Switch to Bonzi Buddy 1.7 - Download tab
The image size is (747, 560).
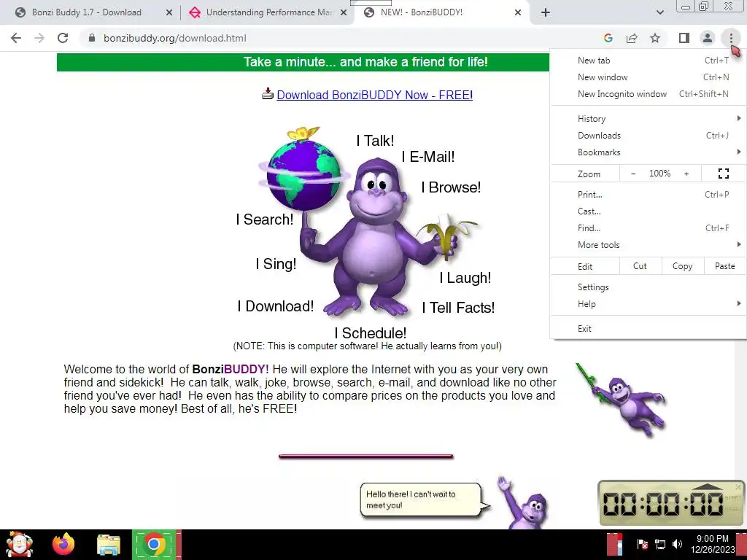87,12
